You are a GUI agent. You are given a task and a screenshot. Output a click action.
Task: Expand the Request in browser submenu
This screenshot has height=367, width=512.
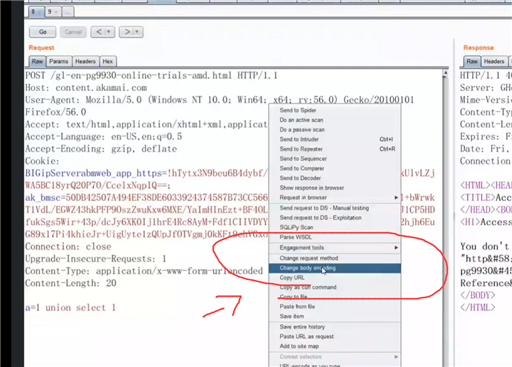[335, 197]
